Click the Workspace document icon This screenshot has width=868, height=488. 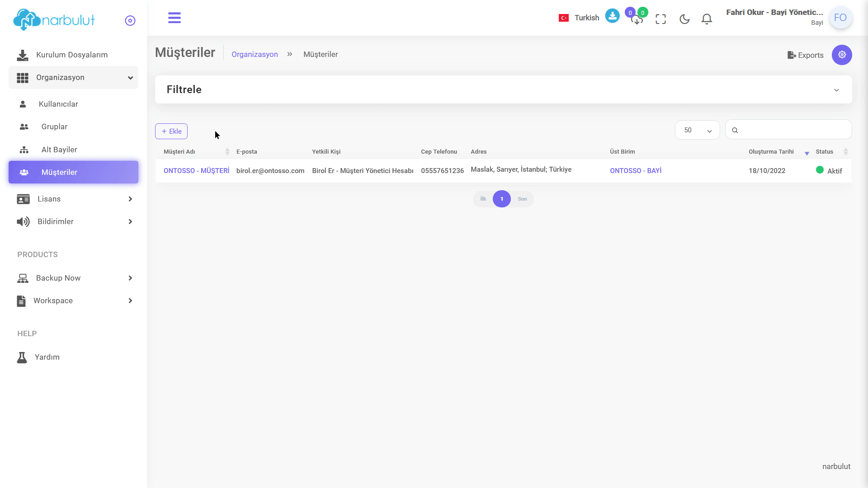(x=21, y=301)
